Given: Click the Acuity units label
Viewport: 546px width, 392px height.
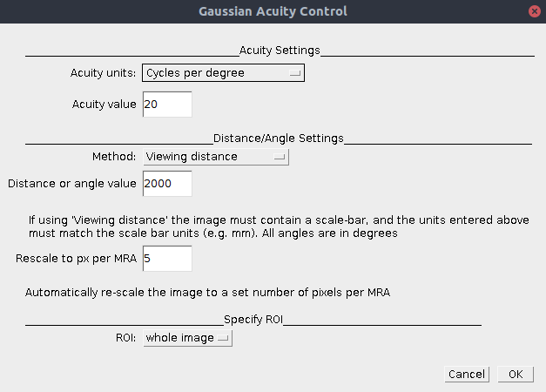Looking at the screenshot, I should (103, 73).
